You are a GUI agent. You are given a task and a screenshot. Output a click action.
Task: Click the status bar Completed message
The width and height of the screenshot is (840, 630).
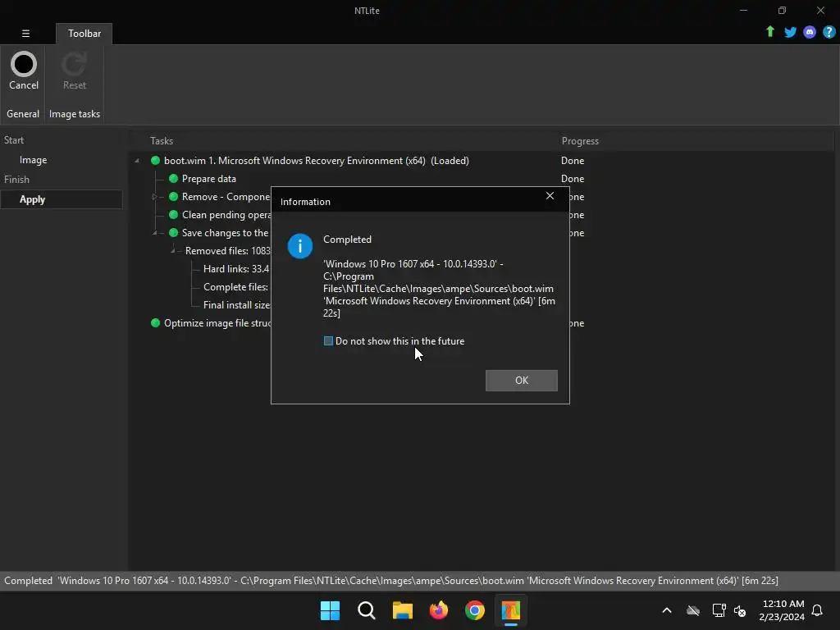(x=391, y=581)
